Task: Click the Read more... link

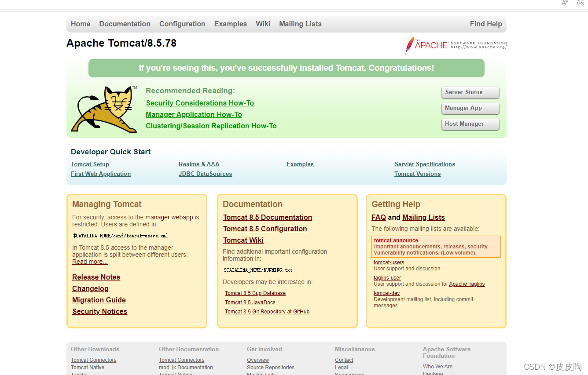Action: (x=90, y=262)
